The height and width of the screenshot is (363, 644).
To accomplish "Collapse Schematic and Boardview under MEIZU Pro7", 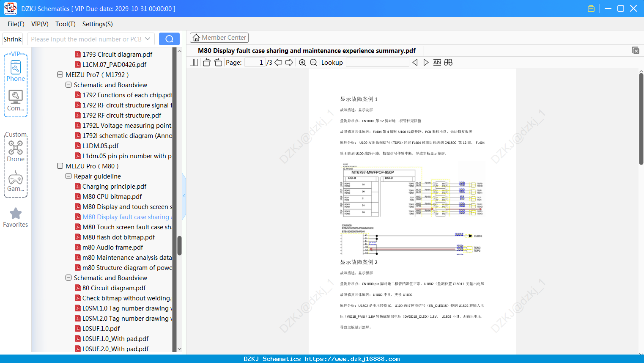I will 69,85.
